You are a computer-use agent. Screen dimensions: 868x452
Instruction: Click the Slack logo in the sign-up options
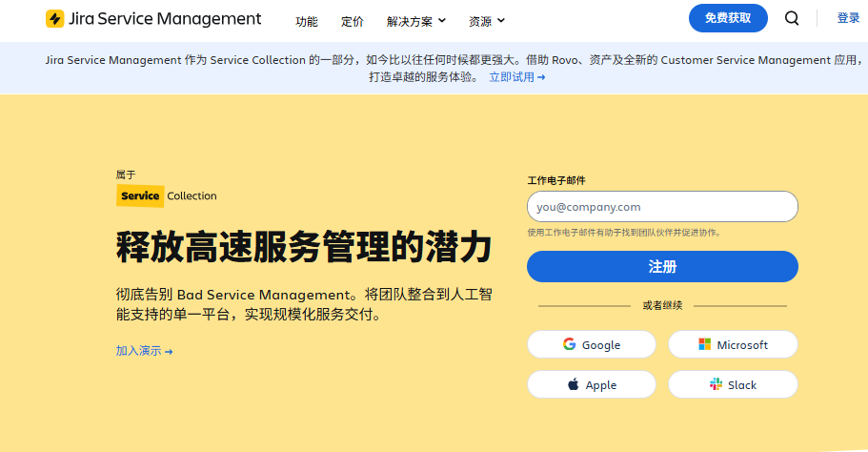coord(716,384)
